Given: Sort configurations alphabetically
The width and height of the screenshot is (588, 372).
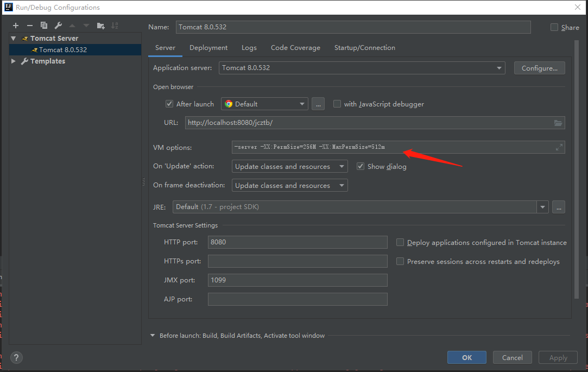Looking at the screenshot, I should (115, 26).
